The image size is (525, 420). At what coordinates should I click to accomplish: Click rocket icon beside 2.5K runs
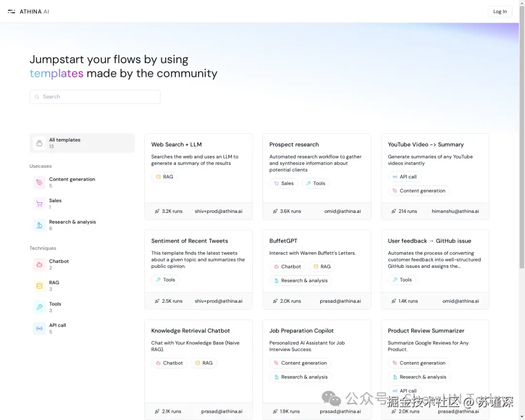[157, 301]
